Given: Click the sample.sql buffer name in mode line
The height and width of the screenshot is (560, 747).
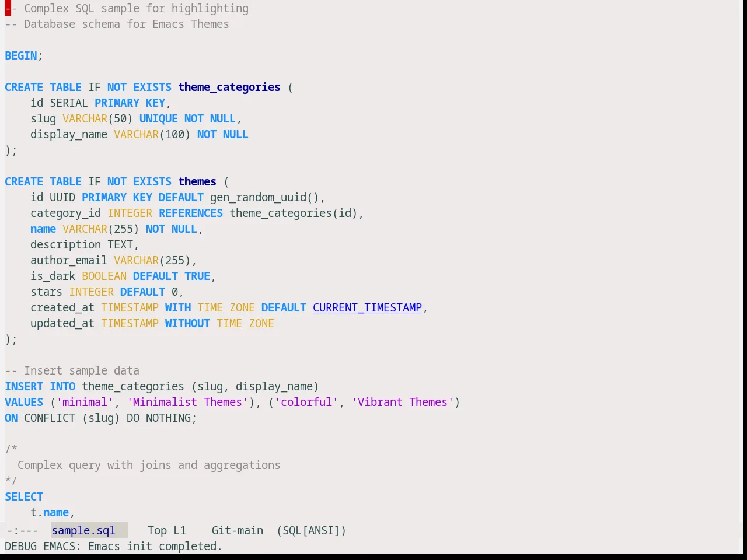Looking at the screenshot, I should (x=83, y=530).
